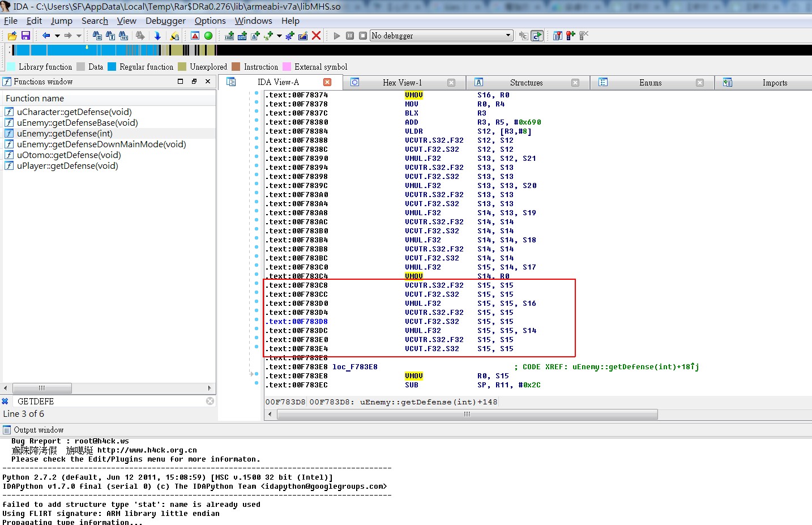Screen dimensions: 812x525
Task: Click the binoculars text search icon
Action: click(110, 36)
